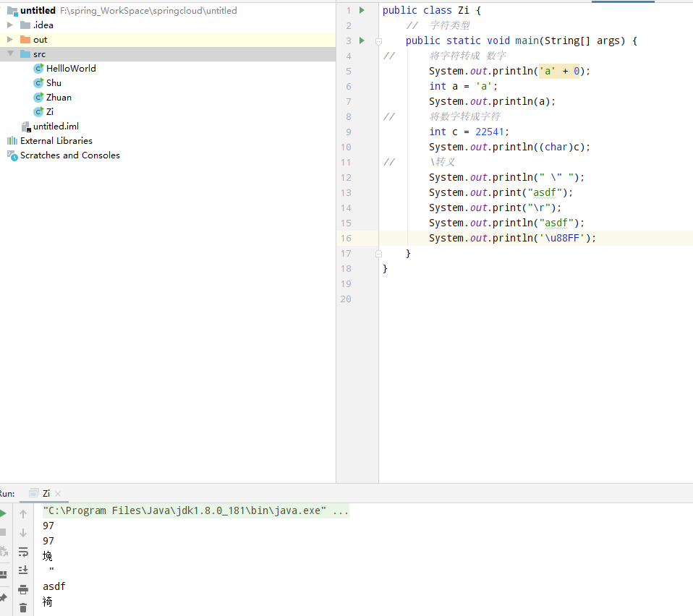Screen dimensions: 693x616
Task: Click External Libraries node
Action: coord(56,141)
